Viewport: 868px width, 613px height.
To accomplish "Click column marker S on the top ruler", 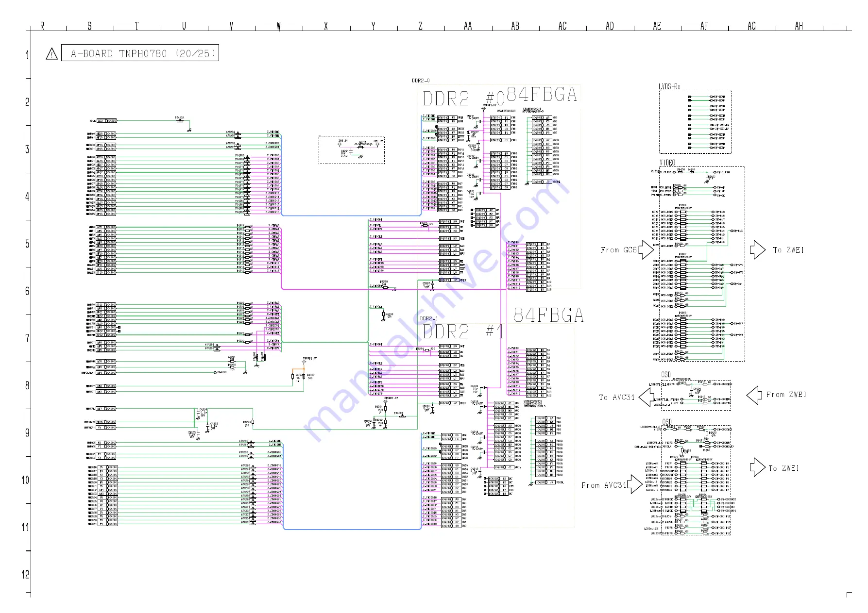I will pyautogui.click(x=89, y=26).
